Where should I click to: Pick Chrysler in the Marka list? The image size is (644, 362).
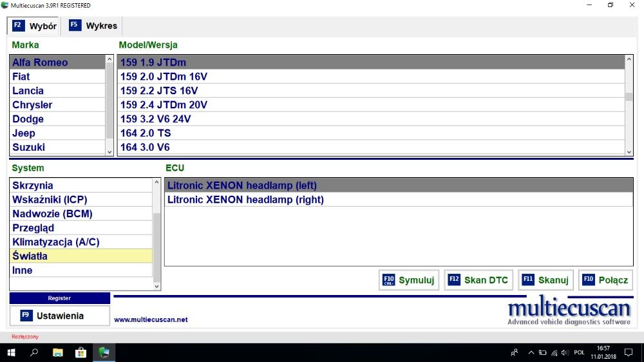tap(57, 105)
